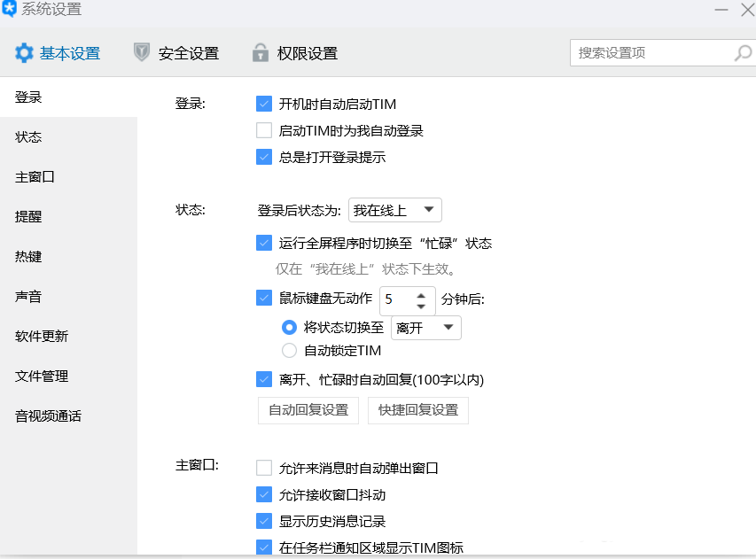The image size is (756, 559).
Task: Go to 文件管理 in sidebar
Action: [x=42, y=377]
